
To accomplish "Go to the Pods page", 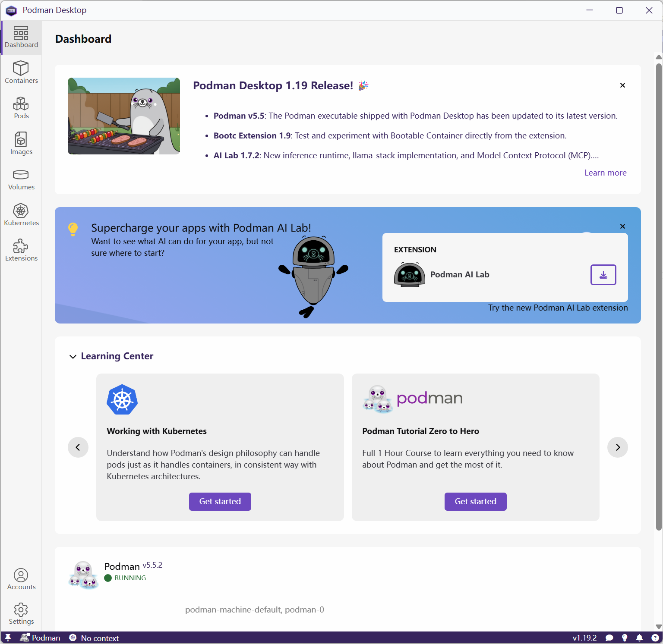I will click(21, 108).
